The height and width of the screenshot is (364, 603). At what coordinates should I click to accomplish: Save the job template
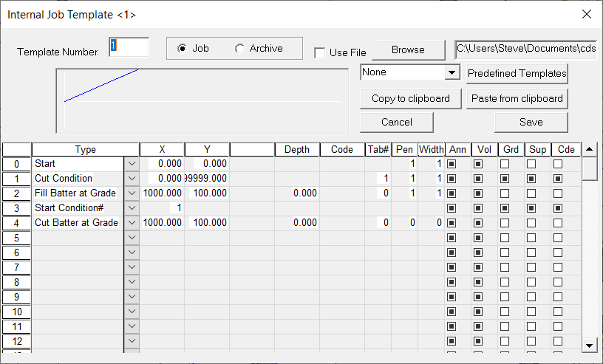click(531, 122)
